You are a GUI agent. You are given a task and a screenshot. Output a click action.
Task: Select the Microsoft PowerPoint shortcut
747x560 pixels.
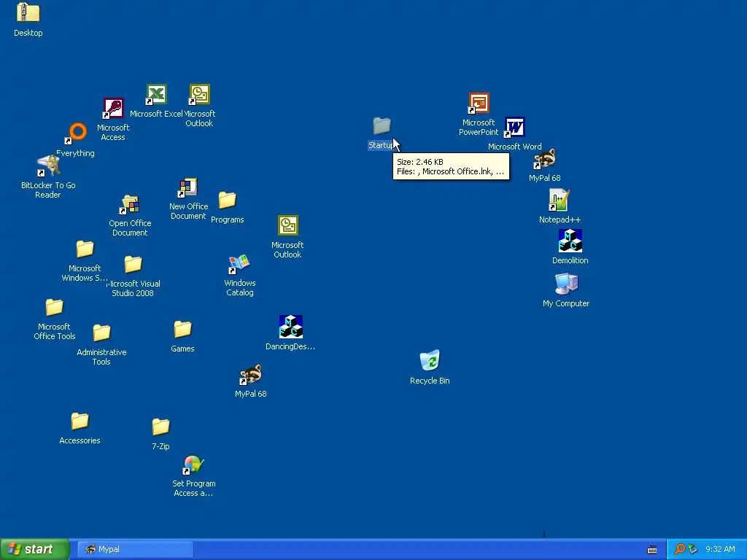pyautogui.click(x=479, y=104)
